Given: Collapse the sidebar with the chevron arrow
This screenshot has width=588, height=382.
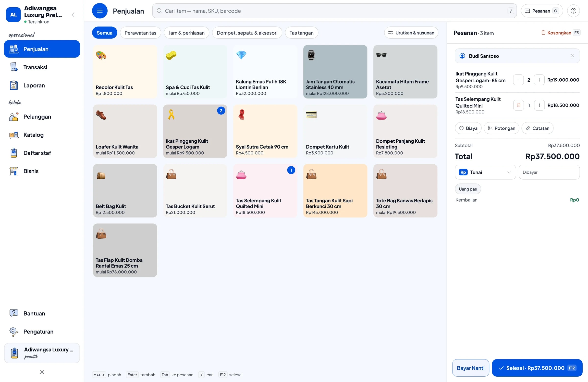Looking at the screenshot, I should pos(73,14).
